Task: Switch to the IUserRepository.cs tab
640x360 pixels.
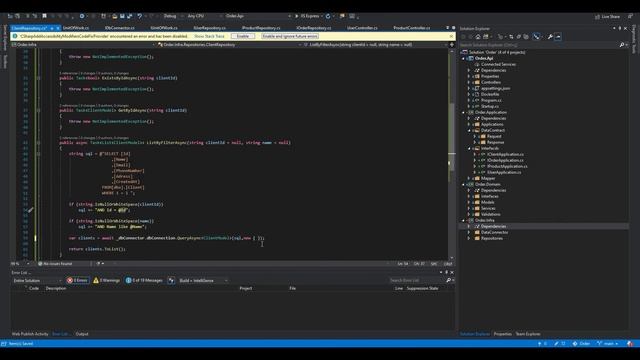Action: (209, 28)
